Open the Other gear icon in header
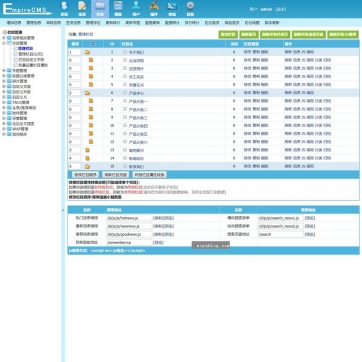 pos(190,9)
